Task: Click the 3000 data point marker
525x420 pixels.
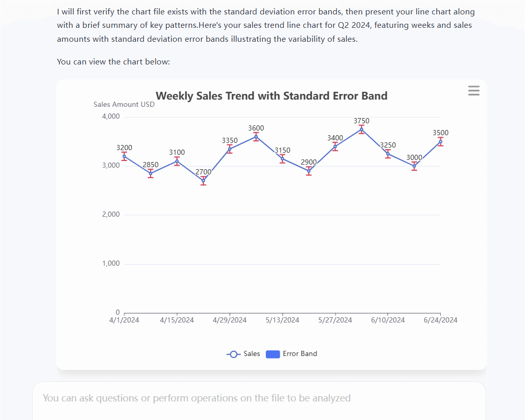Action: pos(414,166)
